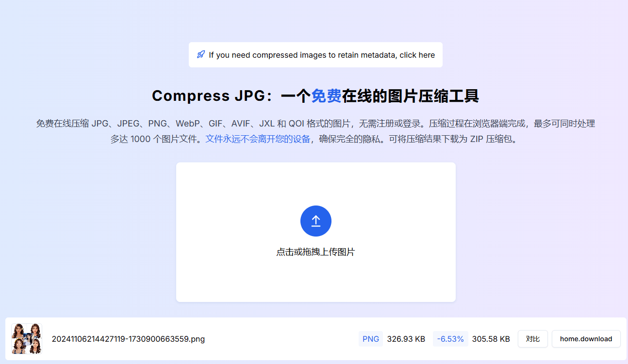Click the original size 326.93 KB label
Screen dimensions: 628x364
(406, 339)
